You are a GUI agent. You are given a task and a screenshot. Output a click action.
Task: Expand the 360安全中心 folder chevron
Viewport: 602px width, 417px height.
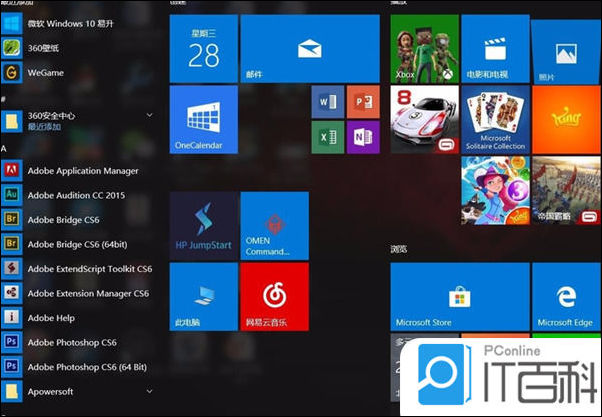[x=150, y=115]
